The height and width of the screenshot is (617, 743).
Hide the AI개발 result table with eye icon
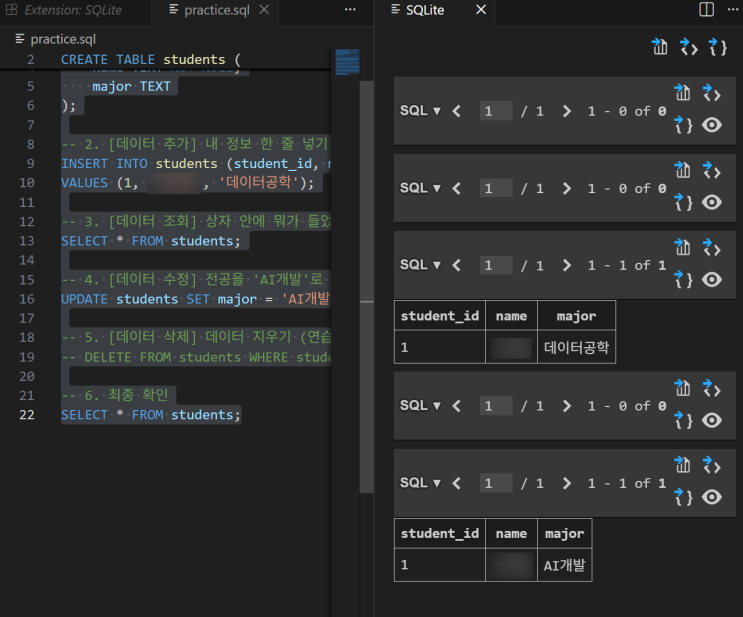click(x=712, y=497)
